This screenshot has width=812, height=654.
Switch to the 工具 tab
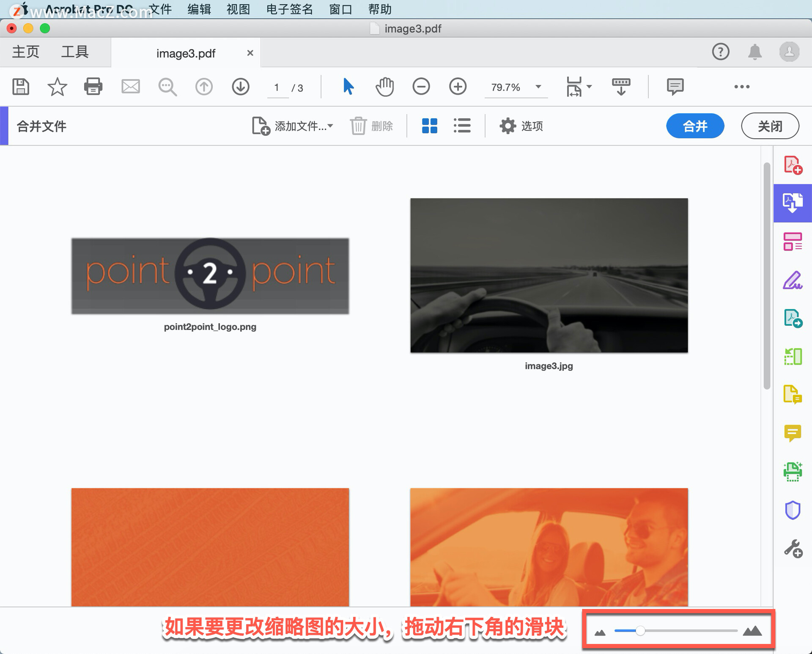tap(75, 52)
